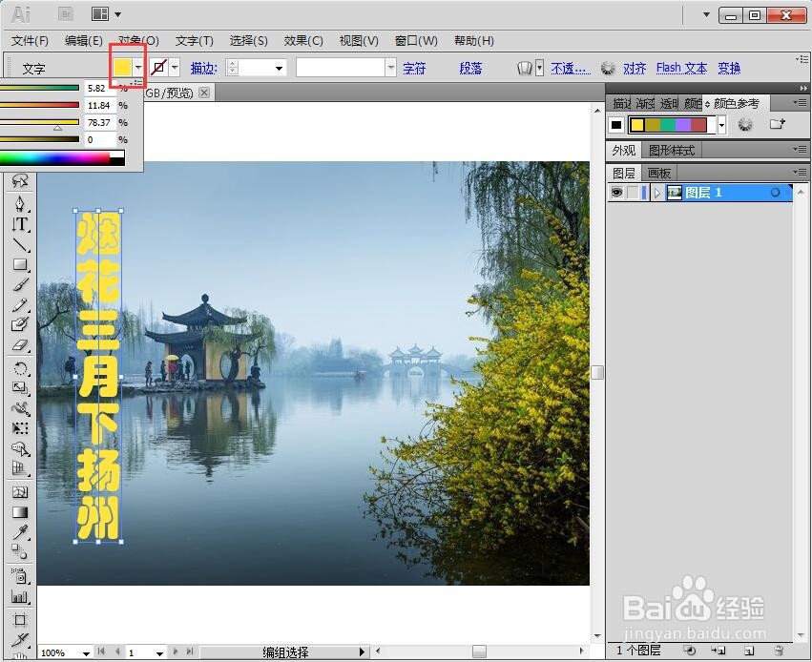812x662 pixels.
Task: Select the Warp tool
Action: point(20,408)
